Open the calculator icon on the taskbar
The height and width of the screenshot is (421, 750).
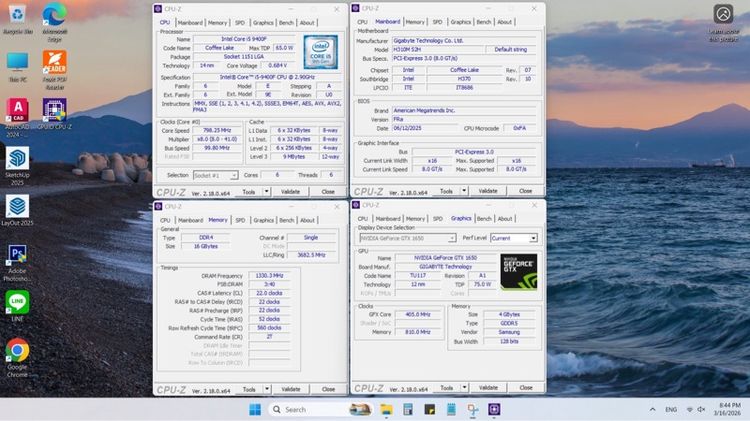click(408, 410)
